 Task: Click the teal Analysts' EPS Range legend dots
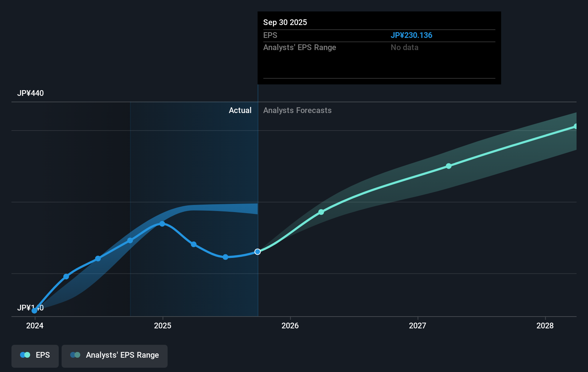tap(75, 354)
